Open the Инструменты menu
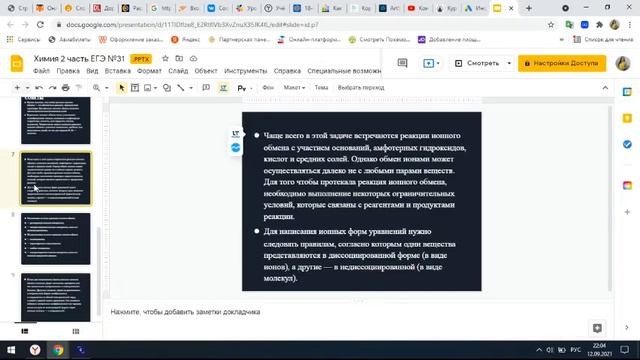The width and height of the screenshot is (640, 360). click(x=246, y=71)
